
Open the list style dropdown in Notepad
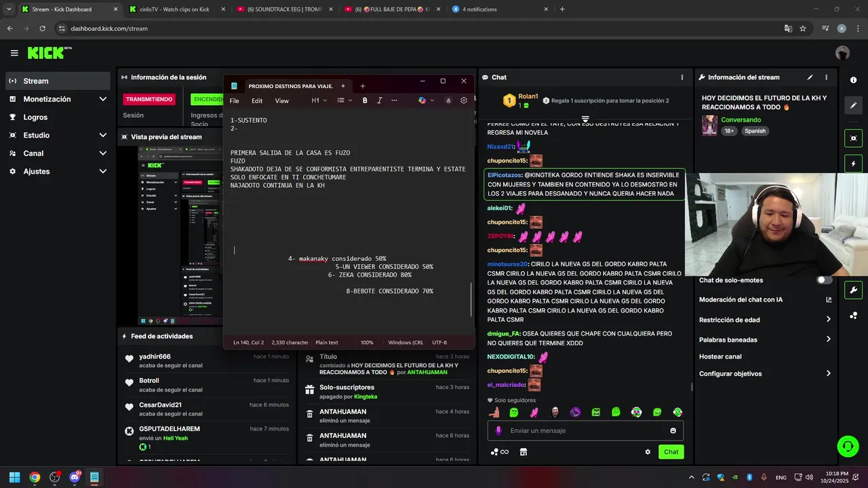pos(344,100)
